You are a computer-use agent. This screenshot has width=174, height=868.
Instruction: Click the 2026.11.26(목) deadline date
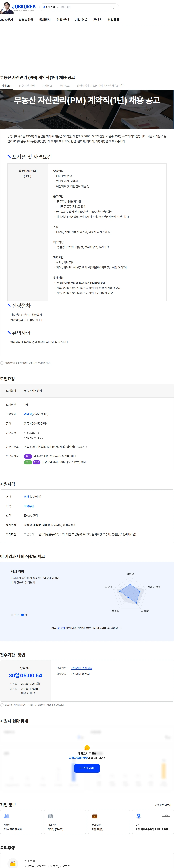point(30,689)
